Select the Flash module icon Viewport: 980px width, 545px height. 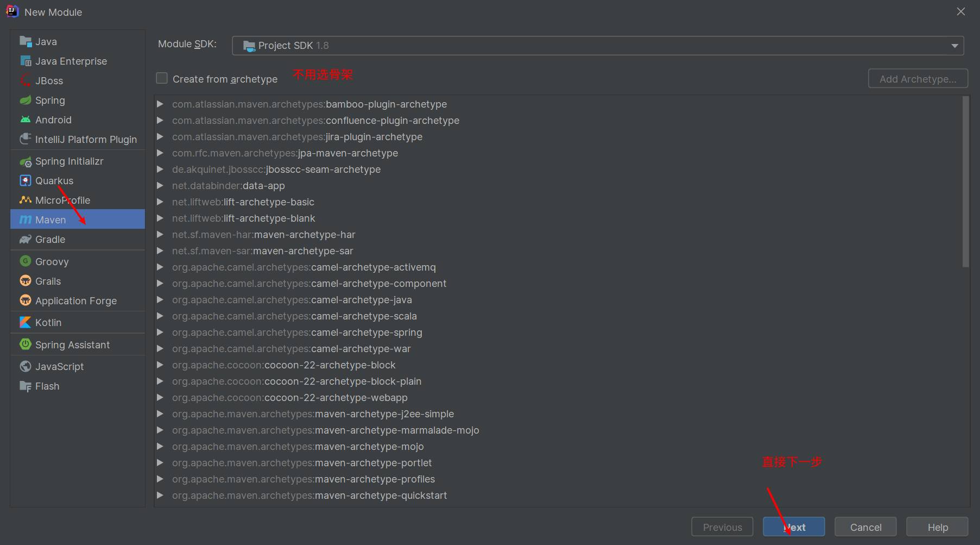(26, 386)
